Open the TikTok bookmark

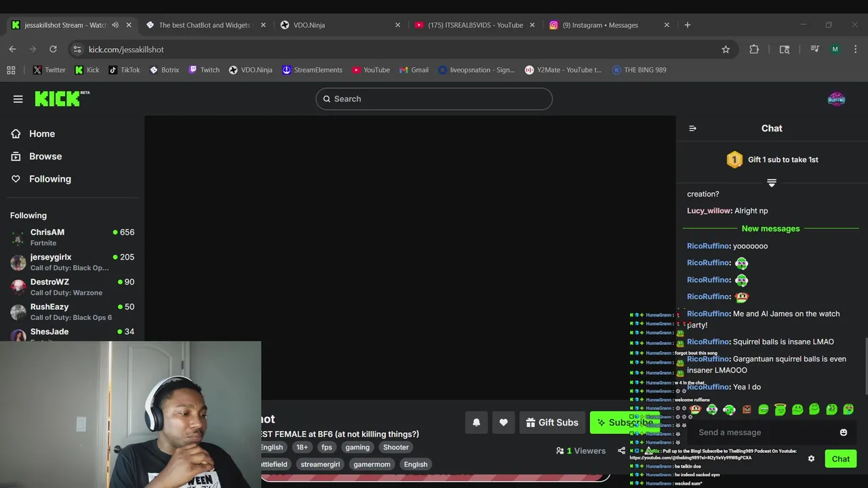(x=124, y=70)
